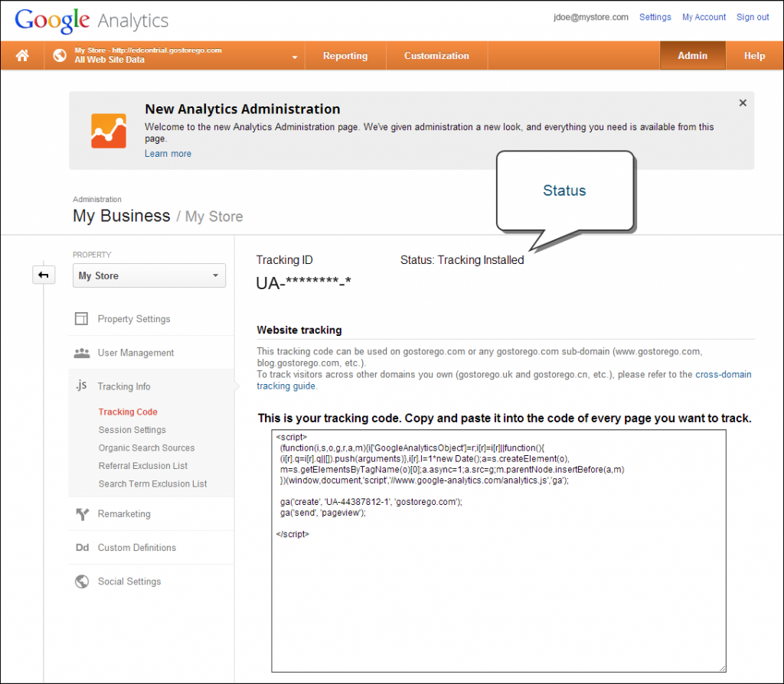Image resolution: width=784 pixels, height=684 pixels.
Task: Click the back arrow button beside property
Action: pos(44,275)
